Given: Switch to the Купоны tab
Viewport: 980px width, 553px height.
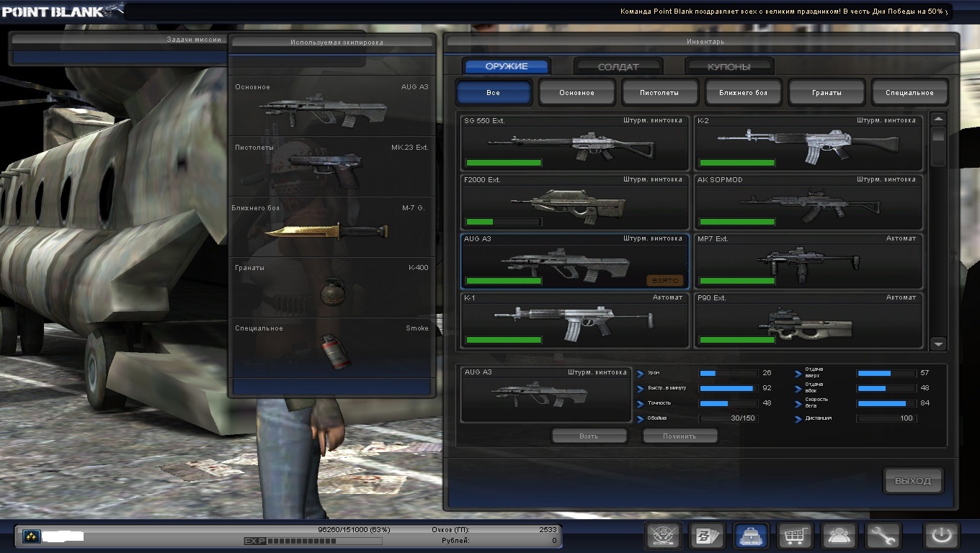Looking at the screenshot, I should point(729,67).
